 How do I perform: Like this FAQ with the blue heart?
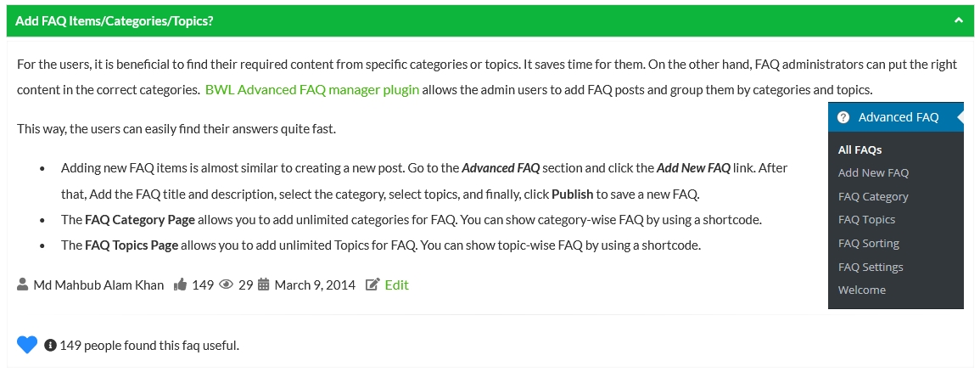[27, 345]
